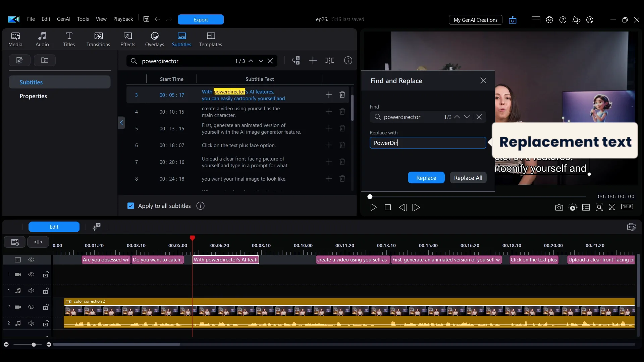Open the help question mark icon
The image size is (644, 362).
(x=563, y=20)
